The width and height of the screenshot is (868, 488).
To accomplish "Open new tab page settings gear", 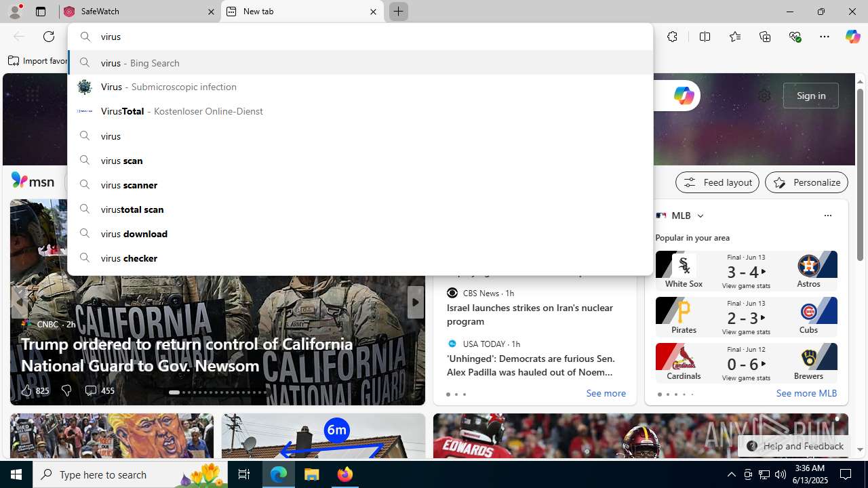I will [x=764, y=96].
